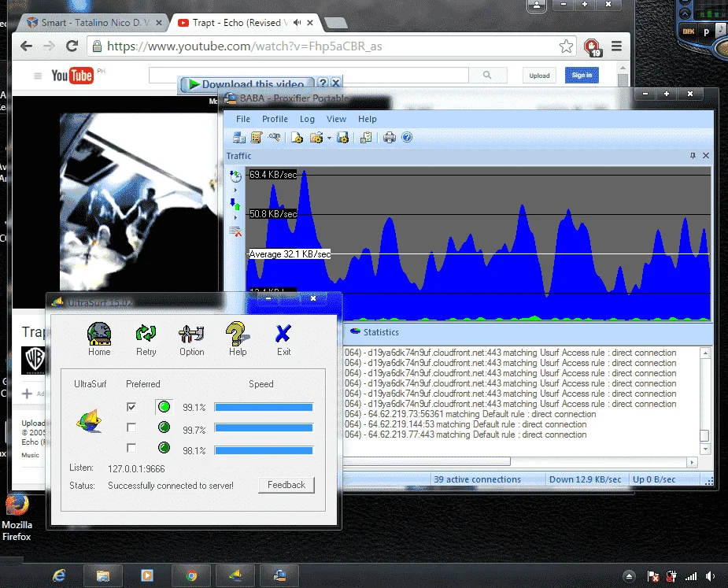Screen dimensions: 728x588
Task: Click speed bar of 98.1% server
Action: [264, 450]
